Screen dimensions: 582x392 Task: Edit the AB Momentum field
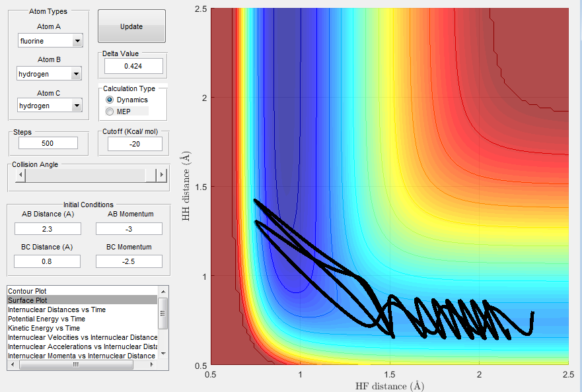[129, 229]
